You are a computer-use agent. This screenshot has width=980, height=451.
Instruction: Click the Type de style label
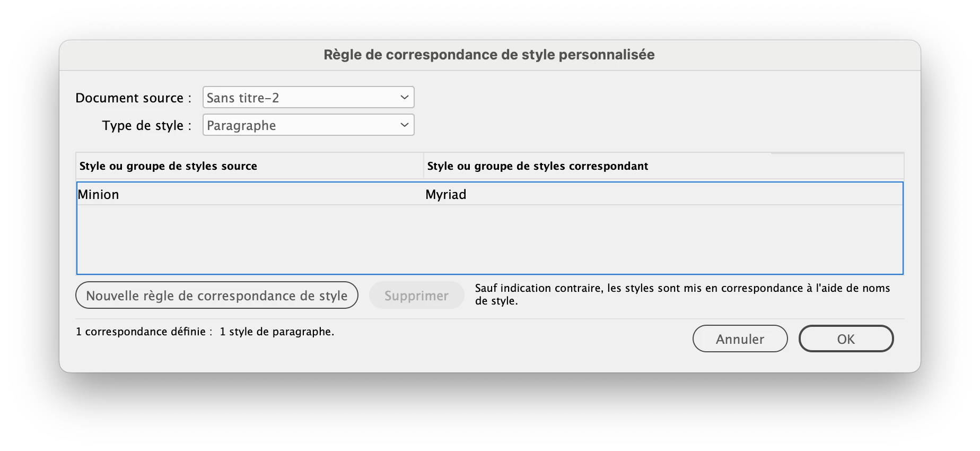(147, 126)
